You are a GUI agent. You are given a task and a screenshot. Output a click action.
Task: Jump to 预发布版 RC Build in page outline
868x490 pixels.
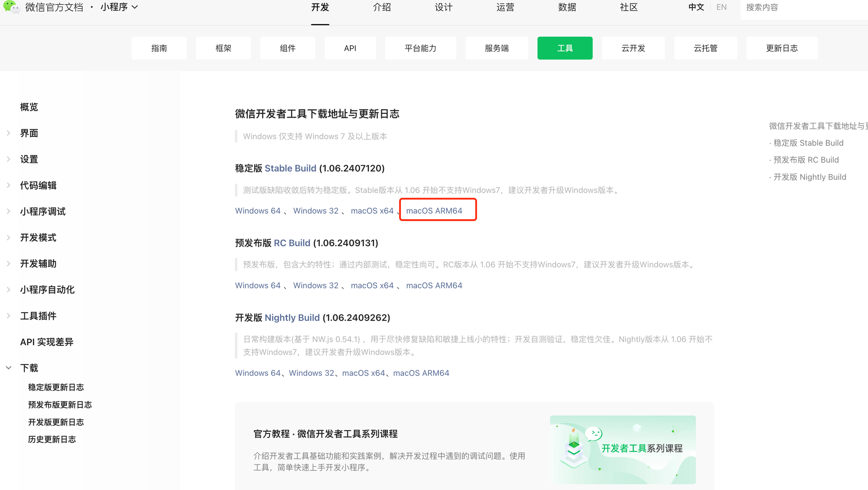(806, 160)
